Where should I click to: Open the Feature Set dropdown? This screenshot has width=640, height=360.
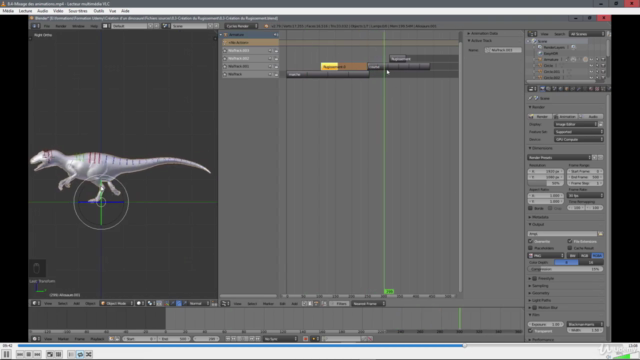click(x=578, y=132)
